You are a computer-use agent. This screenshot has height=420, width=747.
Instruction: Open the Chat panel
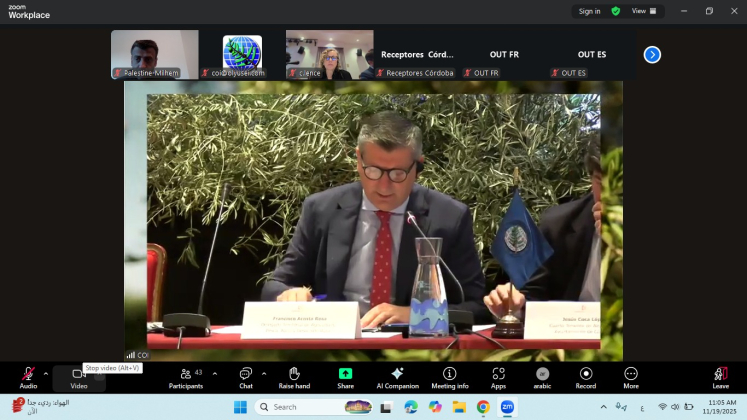246,375
